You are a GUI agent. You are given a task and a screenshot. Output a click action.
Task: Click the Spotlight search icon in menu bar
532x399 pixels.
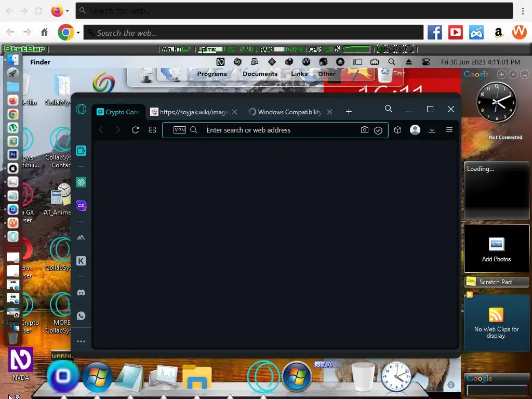point(392,62)
